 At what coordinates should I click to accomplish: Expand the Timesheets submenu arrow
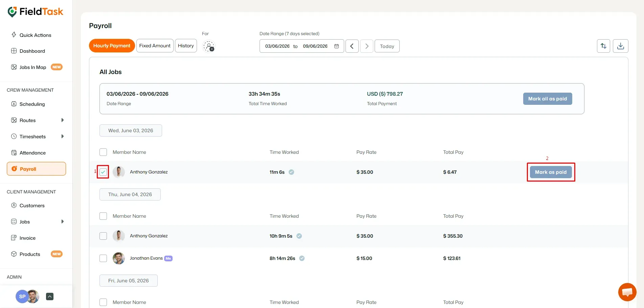click(x=63, y=137)
